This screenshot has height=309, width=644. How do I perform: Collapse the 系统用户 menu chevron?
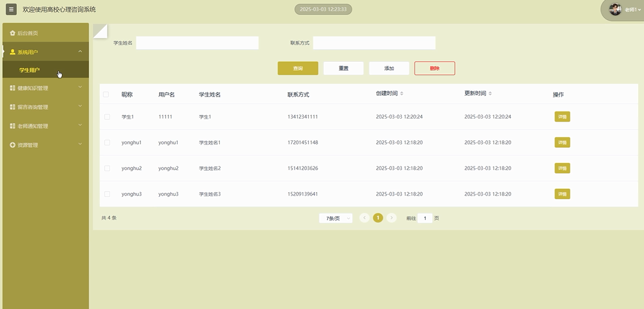point(80,52)
